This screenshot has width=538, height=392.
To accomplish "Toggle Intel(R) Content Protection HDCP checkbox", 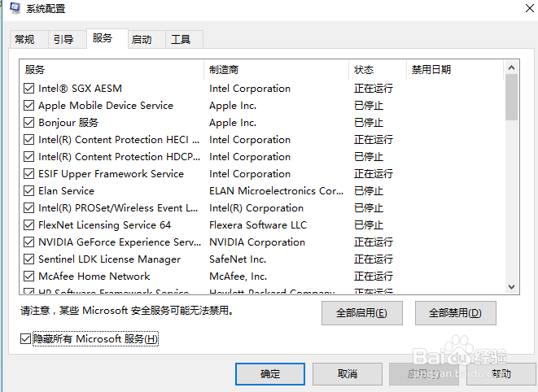I will coord(28,157).
